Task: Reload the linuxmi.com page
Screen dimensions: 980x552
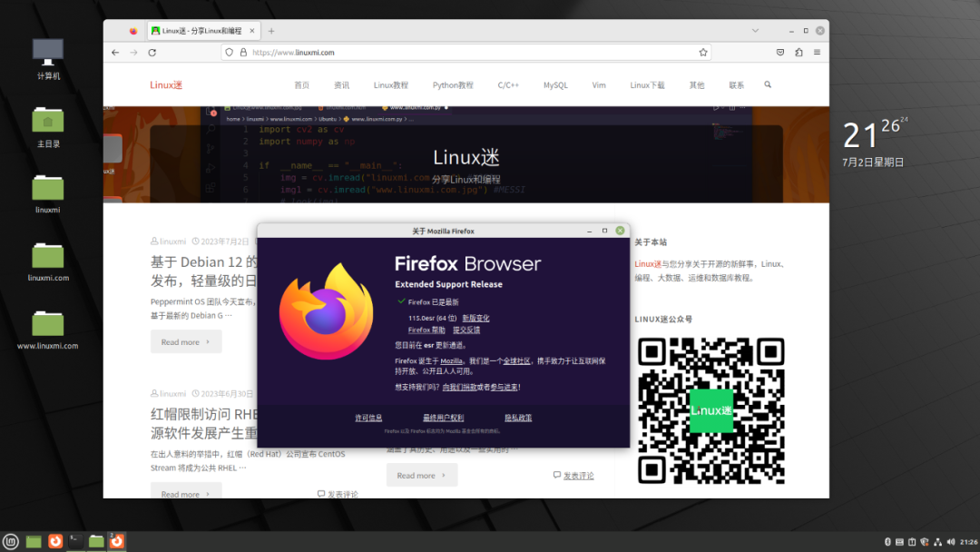Action: (152, 53)
